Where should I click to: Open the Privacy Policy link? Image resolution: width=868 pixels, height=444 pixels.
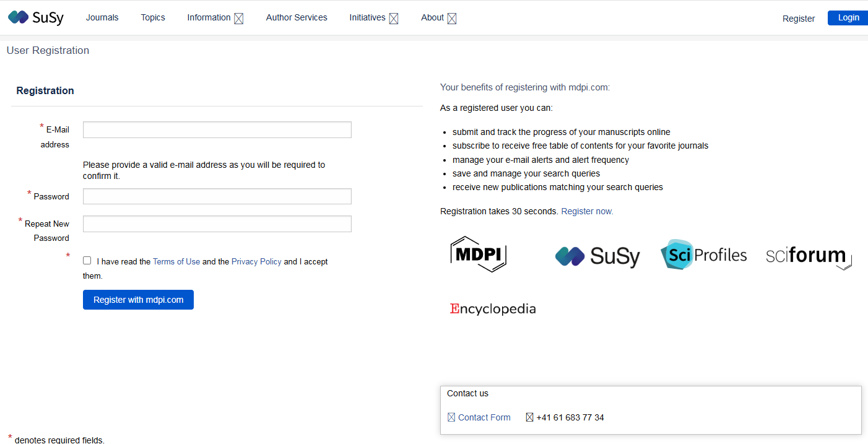click(256, 261)
